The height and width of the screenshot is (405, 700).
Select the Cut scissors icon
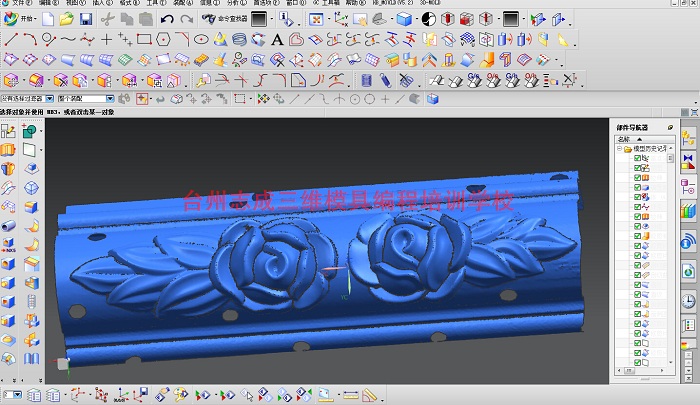tap(107, 19)
